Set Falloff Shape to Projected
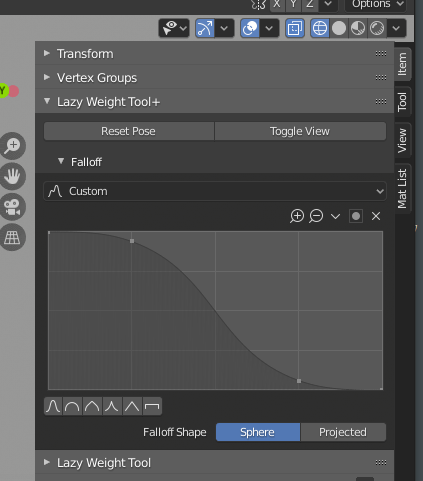The width and height of the screenshot is (423, 481). (x=343, y=432)
